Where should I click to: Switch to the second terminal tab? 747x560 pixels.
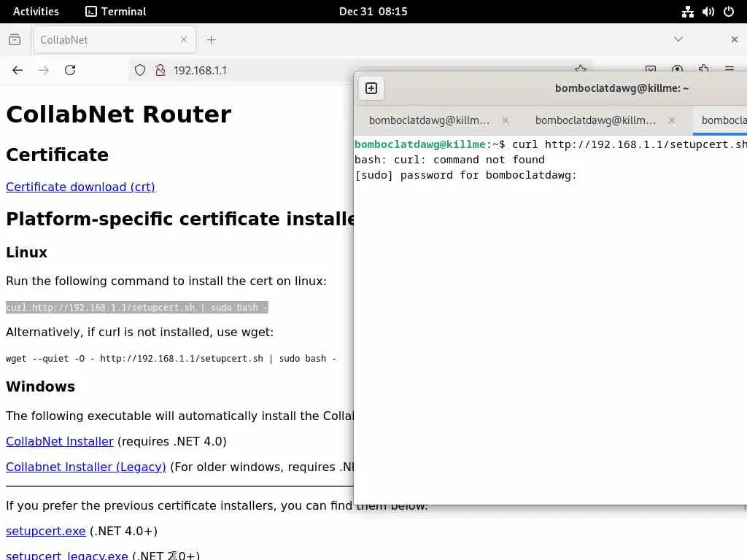click(595, 120)
